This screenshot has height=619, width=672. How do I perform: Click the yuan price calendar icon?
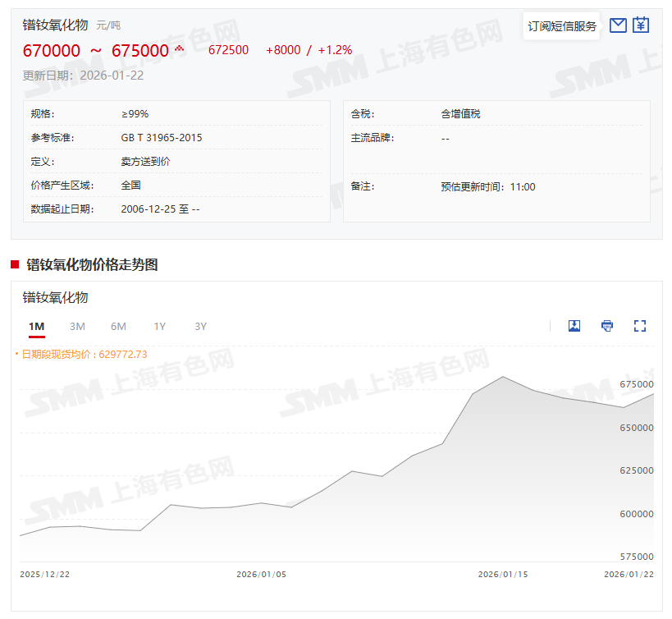(x=641, y=25)
